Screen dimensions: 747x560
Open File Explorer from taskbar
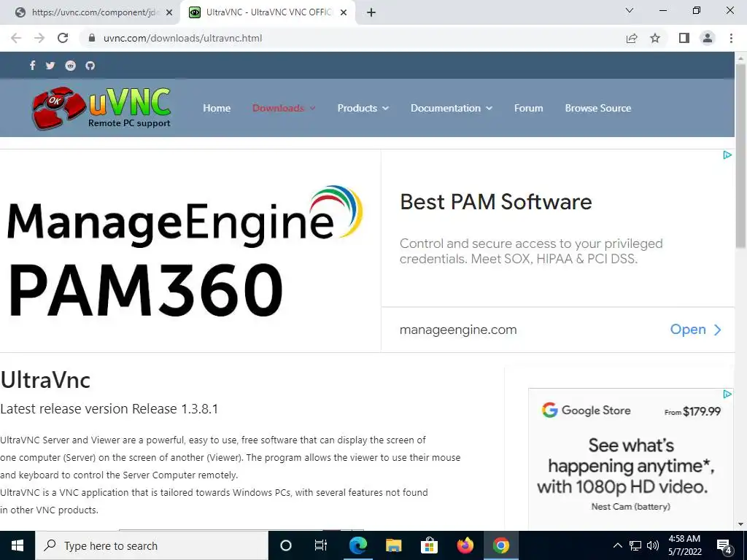click(x=393, y=545)
